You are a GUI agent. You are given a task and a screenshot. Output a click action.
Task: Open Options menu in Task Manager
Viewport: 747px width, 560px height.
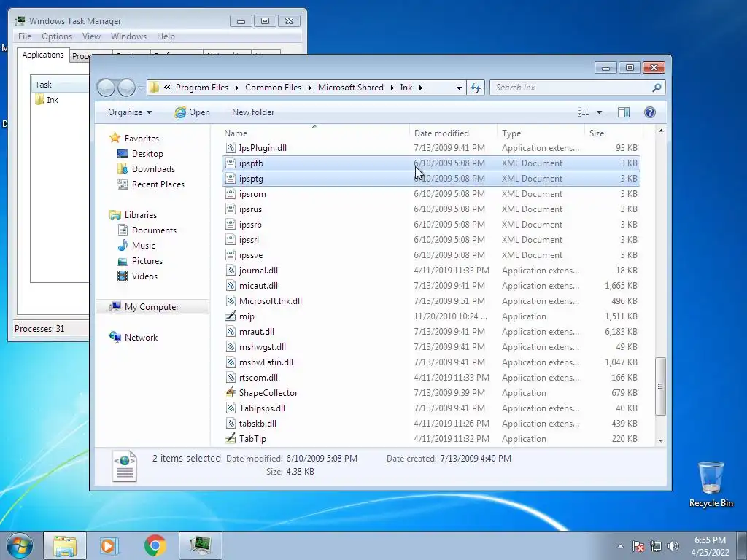57,36
